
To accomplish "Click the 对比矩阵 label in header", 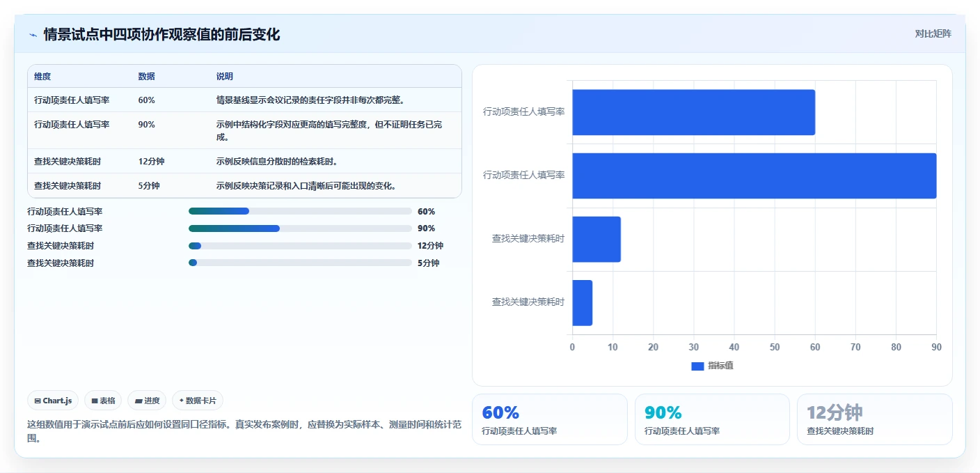I will (933, 33).
